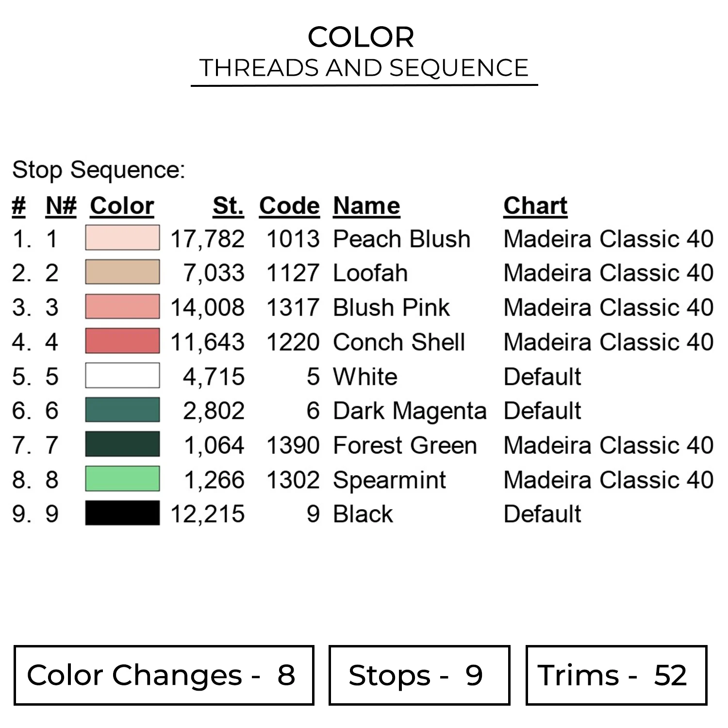728x728 pixels.
Task: Click the Chart column header
Action: 535,206
